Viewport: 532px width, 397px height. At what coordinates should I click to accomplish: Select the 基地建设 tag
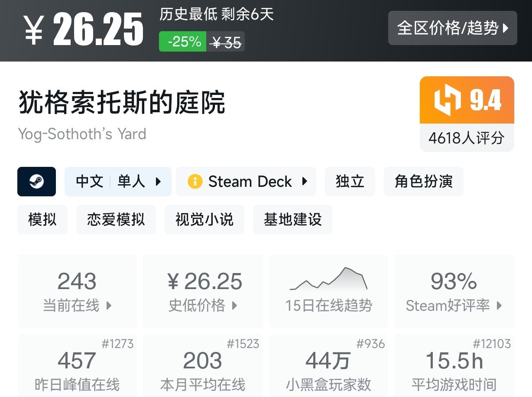point(293,220)
